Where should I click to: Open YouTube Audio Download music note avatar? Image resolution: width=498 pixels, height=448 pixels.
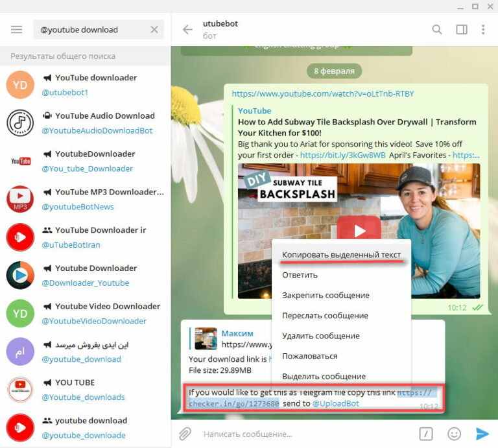pyautogui.click(x=20, y=123)
